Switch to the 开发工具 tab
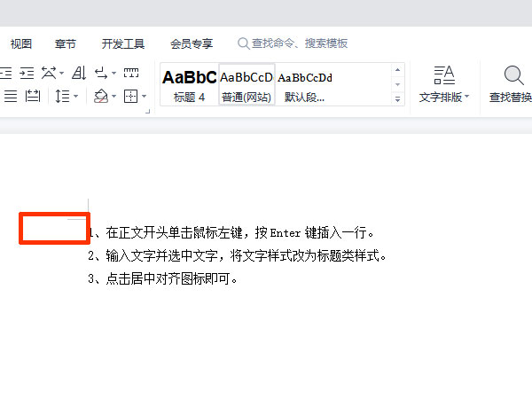This screenshot has height=399, width=532. [122, 43]
